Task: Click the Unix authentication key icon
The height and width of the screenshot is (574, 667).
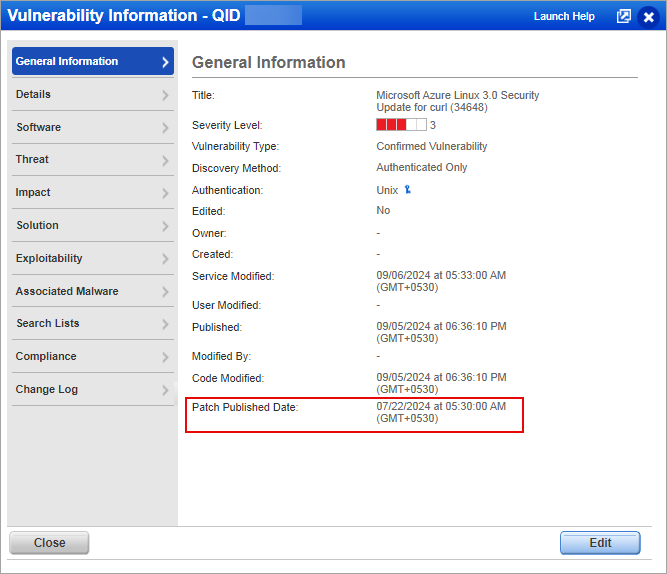Action: [x=408, y=190]
